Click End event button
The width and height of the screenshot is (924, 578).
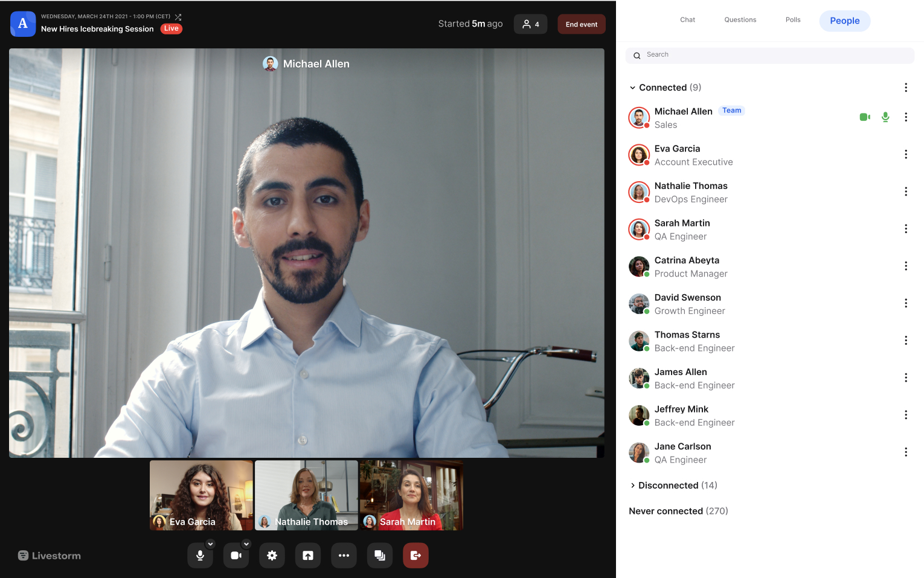coord(582,24)
